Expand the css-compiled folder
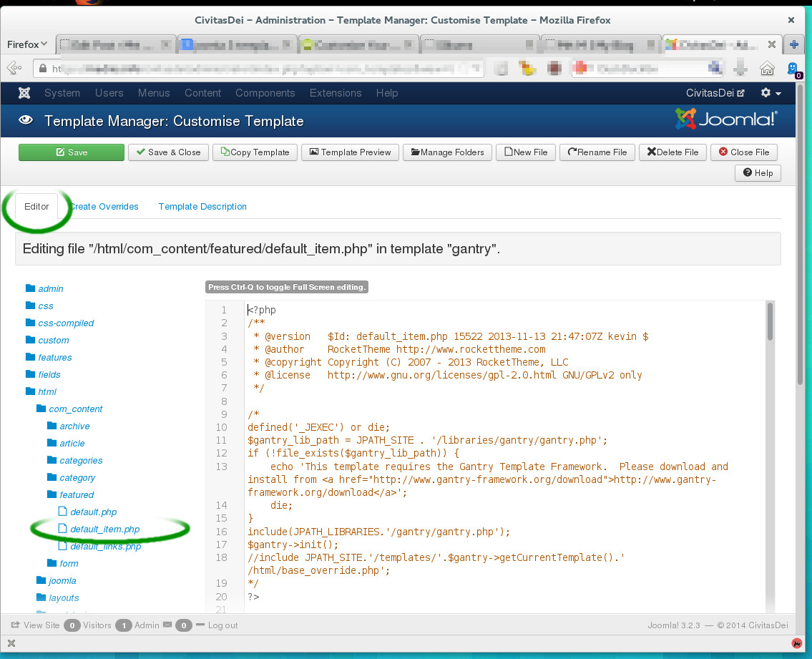Screen dimensions: 812x659 point(59,323)
